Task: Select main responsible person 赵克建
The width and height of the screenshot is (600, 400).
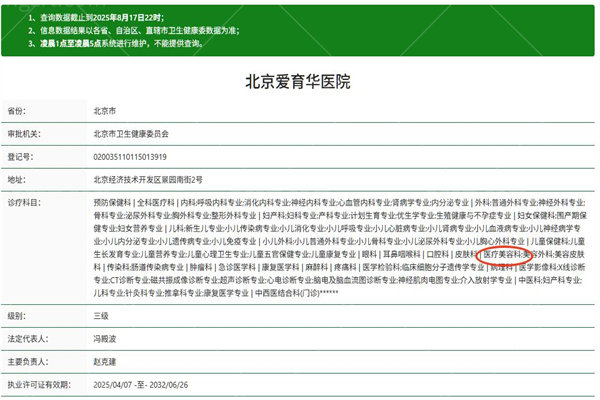Action: [105, 362]
